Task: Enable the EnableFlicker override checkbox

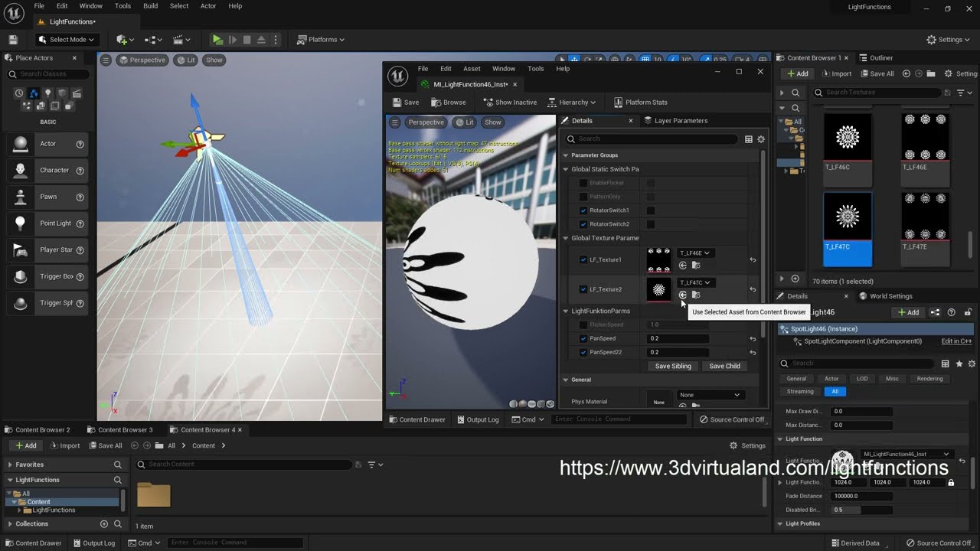Action: point(583,183)
